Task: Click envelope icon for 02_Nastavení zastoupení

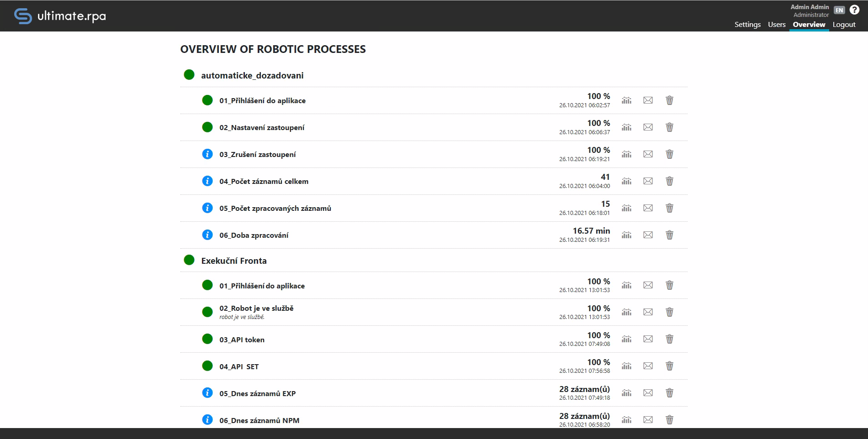Action: [x=648, y=127]
